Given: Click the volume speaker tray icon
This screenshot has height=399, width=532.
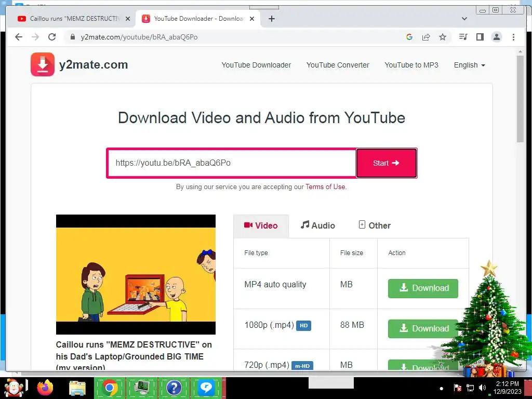Looking at the screenshot, I should click(x=482, y=388).
